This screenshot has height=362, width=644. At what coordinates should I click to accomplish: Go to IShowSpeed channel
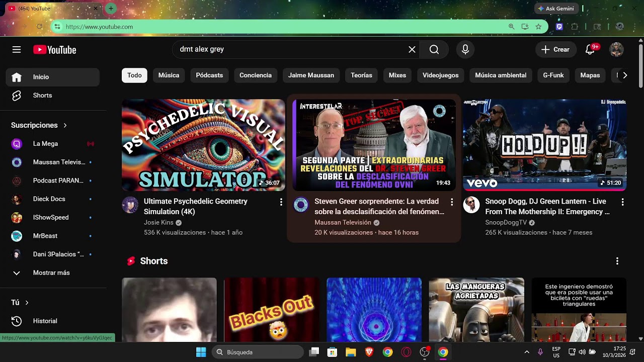[x=53, y=218]
